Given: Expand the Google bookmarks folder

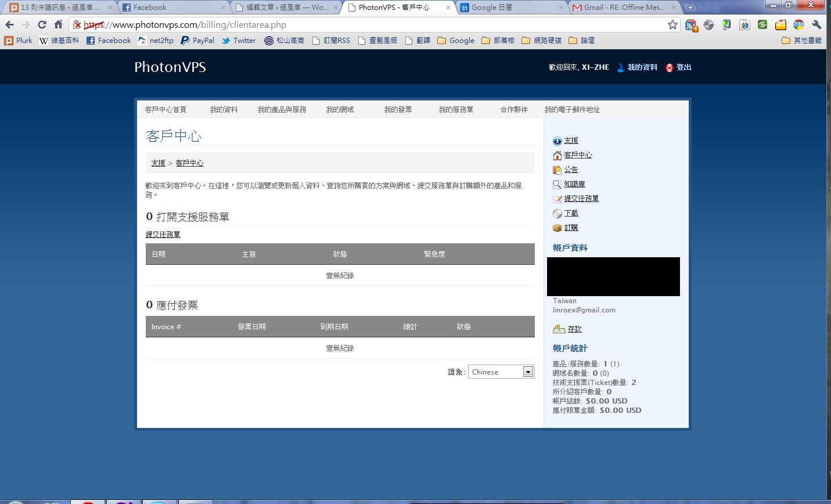Looking at the screenshot, I should pos(456,41).
